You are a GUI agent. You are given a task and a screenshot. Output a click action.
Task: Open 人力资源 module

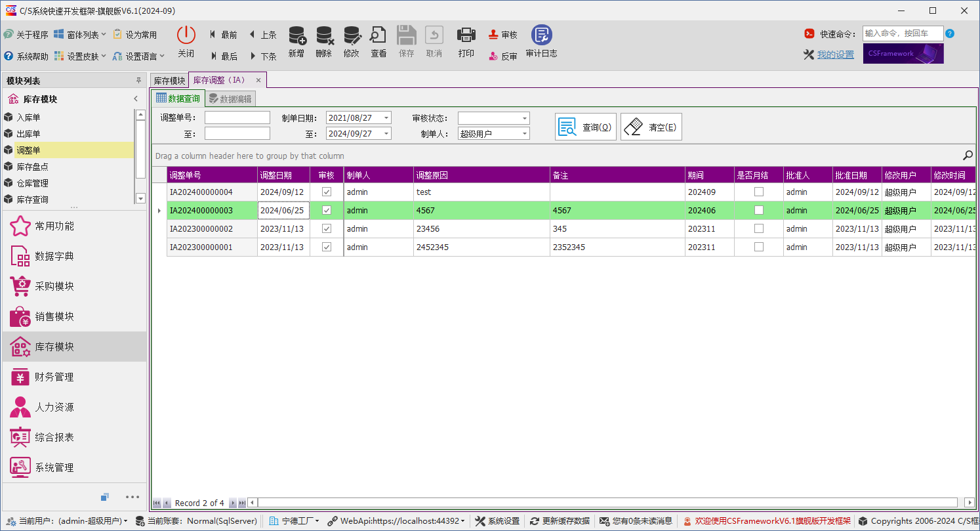[x=73, y=407]
